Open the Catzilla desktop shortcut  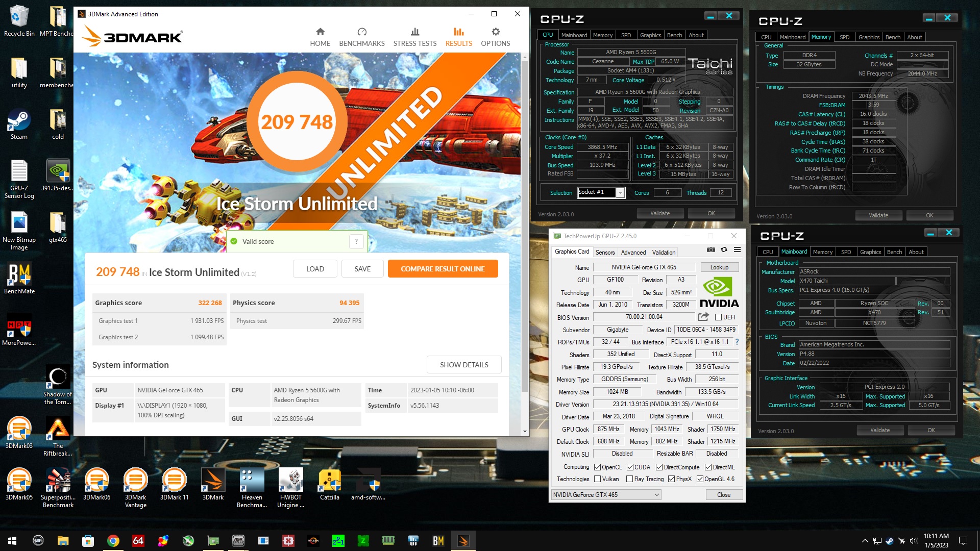[330, 485]
